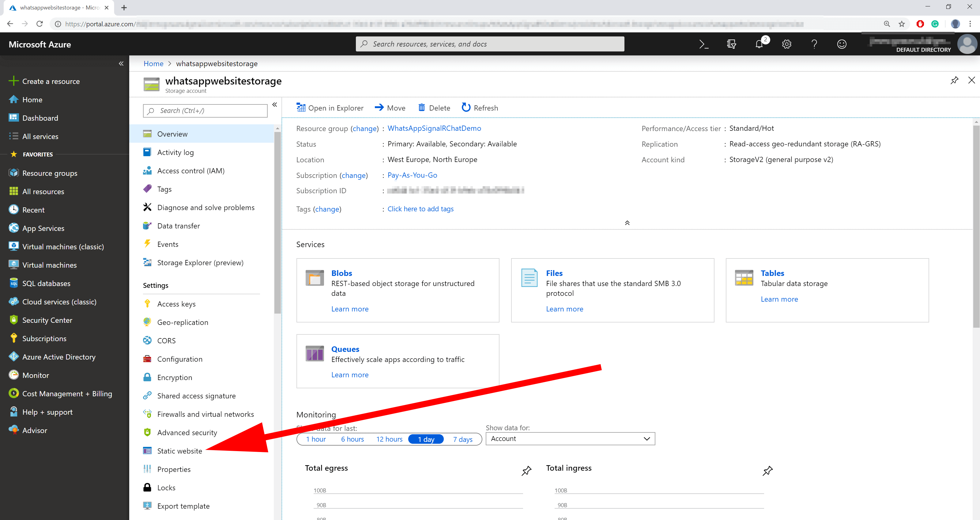Open the Show data for Account dropdown
Image resolution: width=980 pixels, height=520 pixels.
[x=570, y=439]
